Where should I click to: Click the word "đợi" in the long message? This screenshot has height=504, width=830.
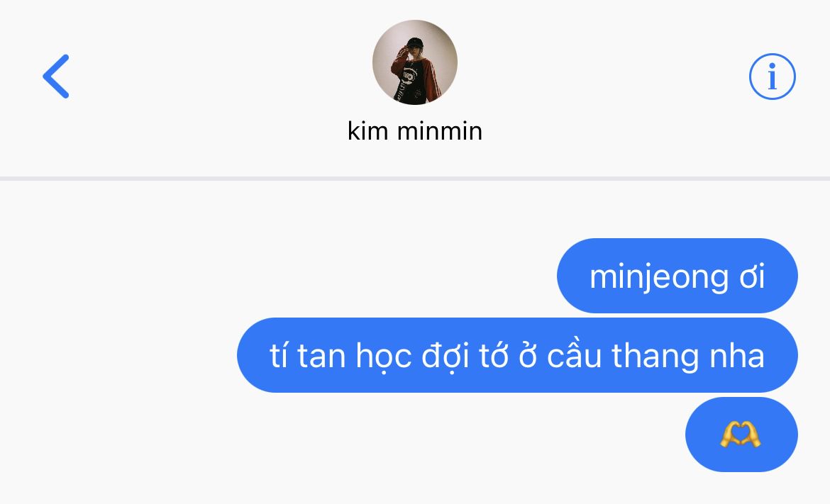pyautogui.click(x=446, y=357)
